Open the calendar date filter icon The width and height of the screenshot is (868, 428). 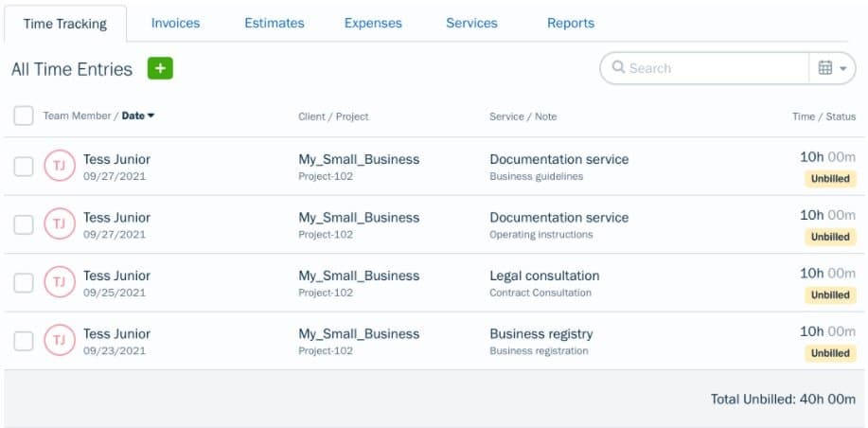(x=824, y=68)
